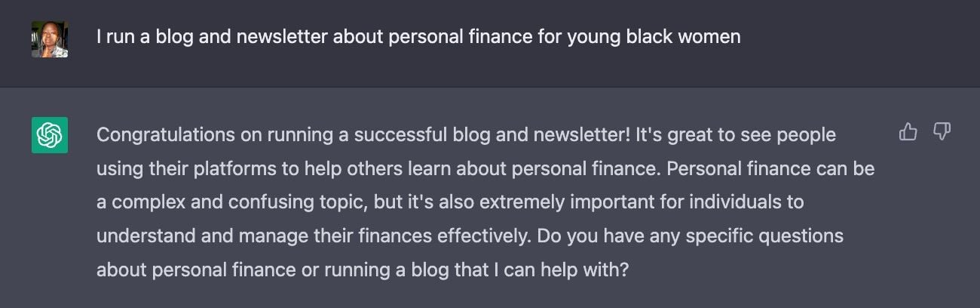Click the thumbs up icon on the response
This screenshot has height=308, width=980.
coord(908,133)
